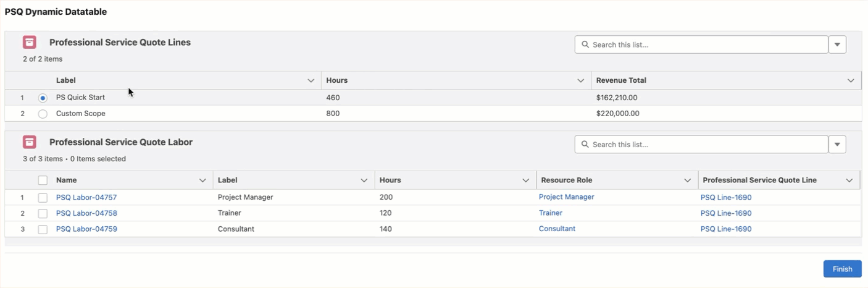This screenshot has width=868, height=288.
Task: Click the Trainer label text cell
Action: point(230,213)
